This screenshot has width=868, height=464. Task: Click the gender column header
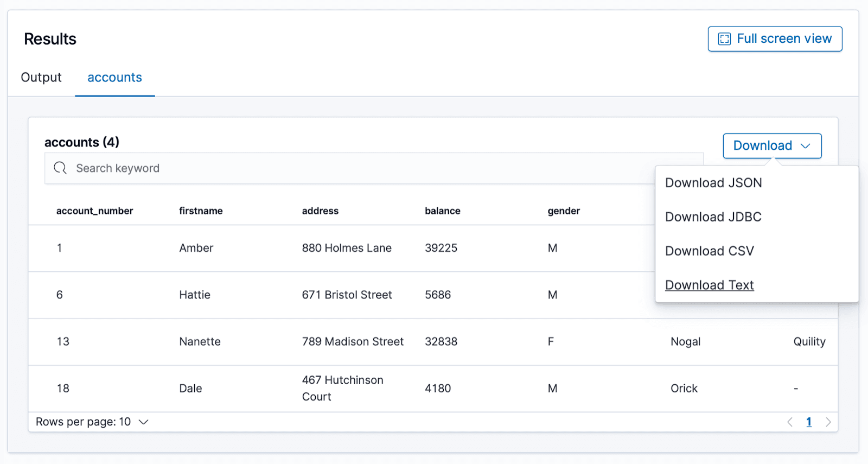click(564, 211)
